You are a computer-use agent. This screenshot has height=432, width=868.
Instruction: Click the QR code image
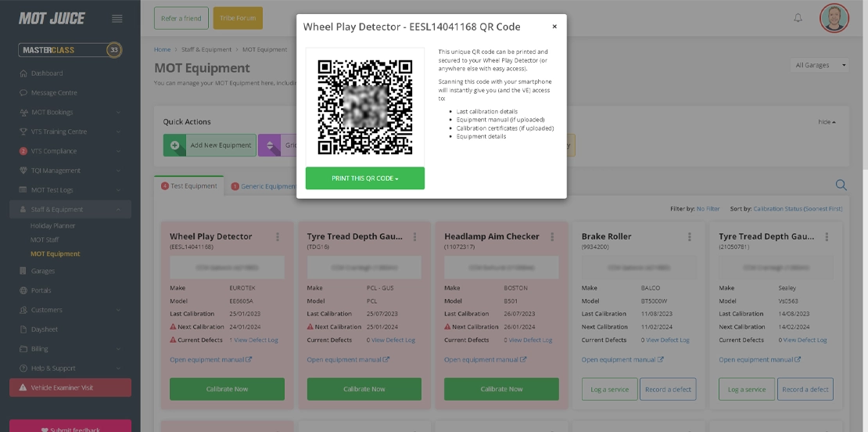pos(365,107)
